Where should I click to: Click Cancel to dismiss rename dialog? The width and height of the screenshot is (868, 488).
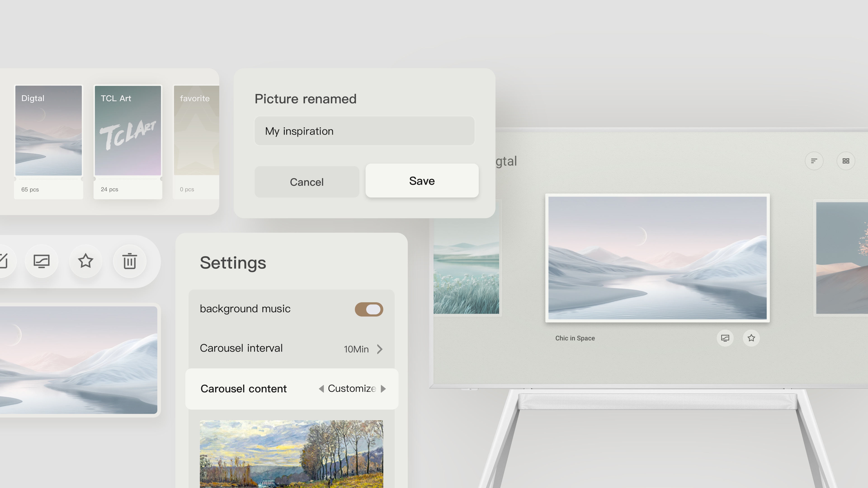(x=307, y=182)
